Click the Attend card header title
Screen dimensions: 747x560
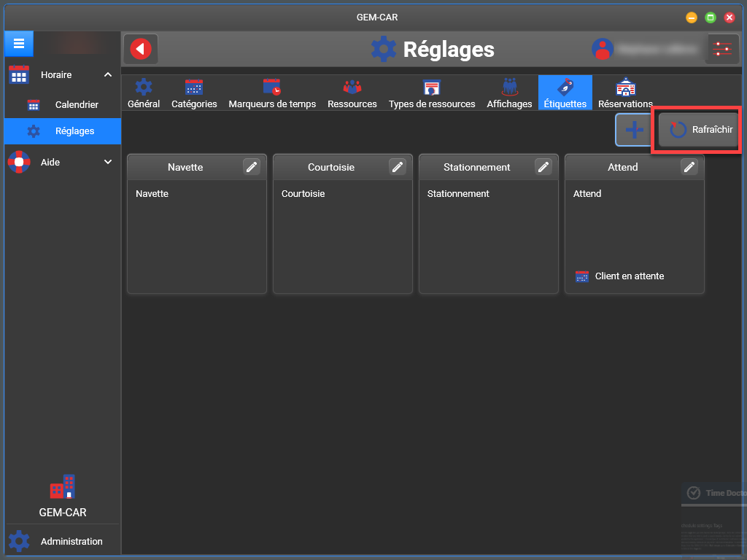(x=623, y=167)
